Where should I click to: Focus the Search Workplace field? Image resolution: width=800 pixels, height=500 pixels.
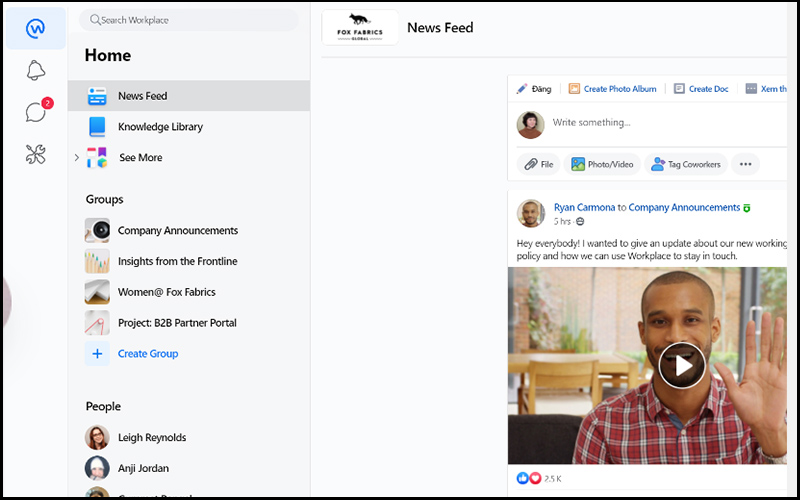click(x=189, y=20)
